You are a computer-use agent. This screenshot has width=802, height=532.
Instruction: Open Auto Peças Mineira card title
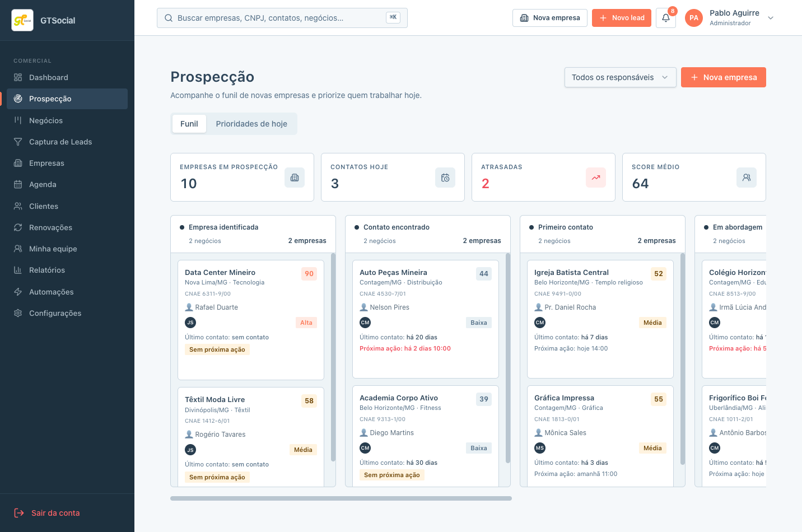click(x=393, y=273)
